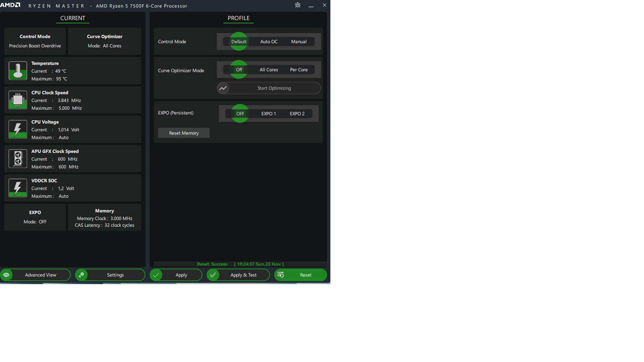The height and width of the screenshot is (362, 644).
Task: Click the AMD logo in title bar
Action: tap(10, 5)
